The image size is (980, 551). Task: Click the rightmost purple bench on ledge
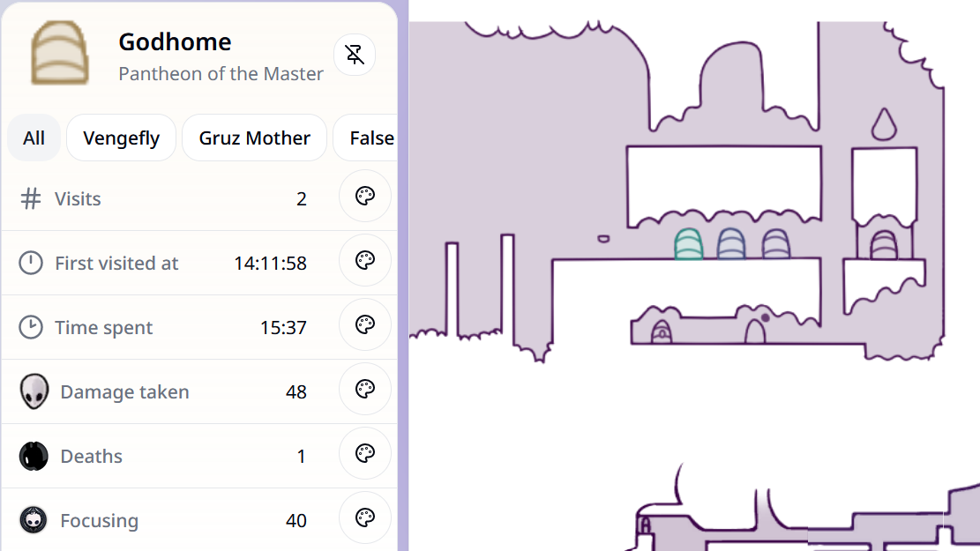(775, 244)
